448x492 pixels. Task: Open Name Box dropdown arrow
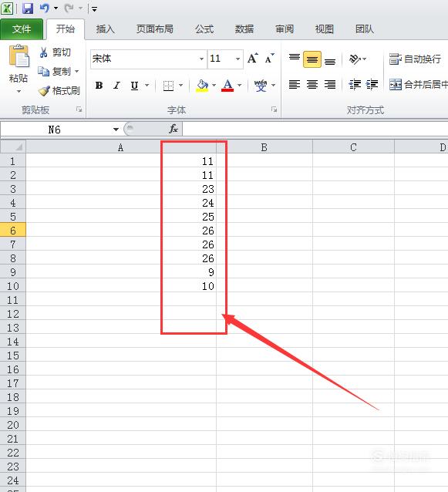(116, 130)
